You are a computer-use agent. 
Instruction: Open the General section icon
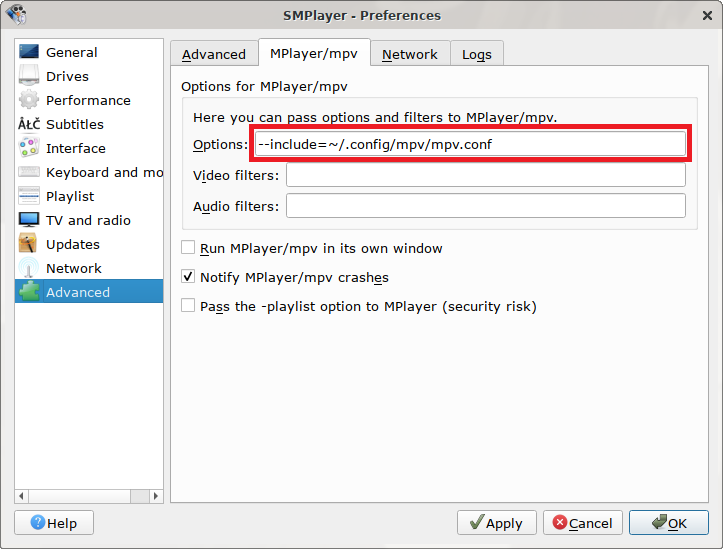coord(29,52)
